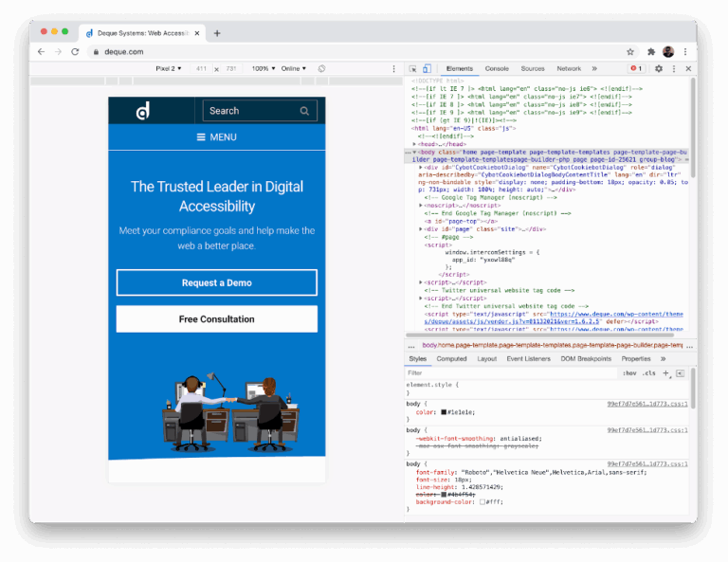728x562 pixels.
Task: Open the hamburger MENU on the page
Action: [x=217, y=136]
